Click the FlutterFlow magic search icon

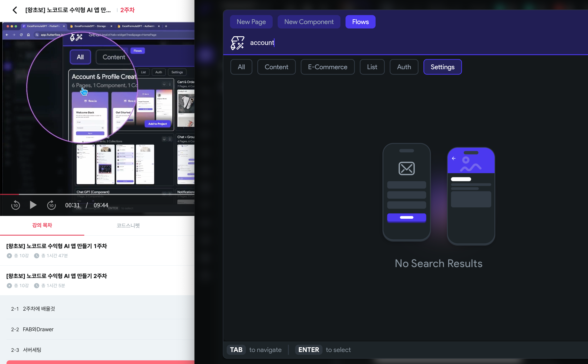(237, 43)
